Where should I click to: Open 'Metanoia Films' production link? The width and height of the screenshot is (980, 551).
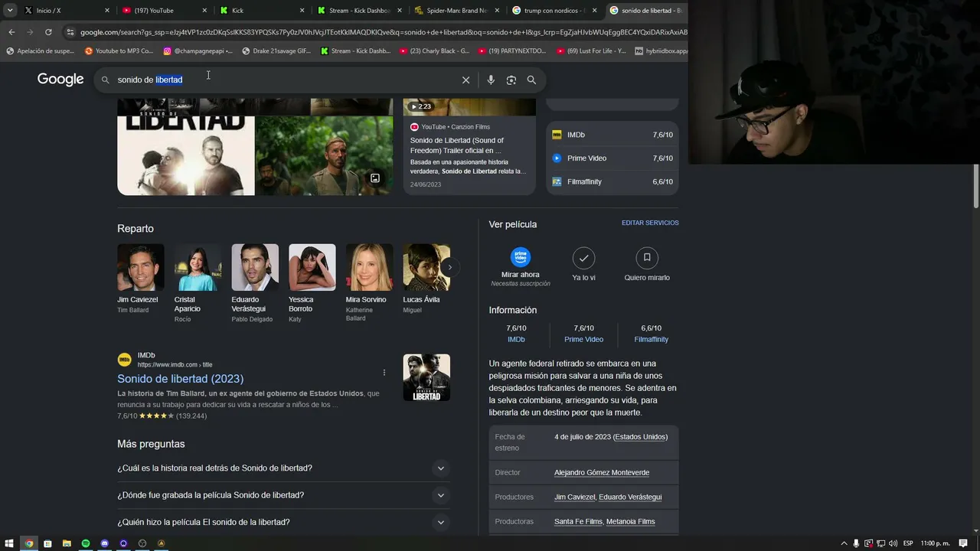tap(631, 522)
